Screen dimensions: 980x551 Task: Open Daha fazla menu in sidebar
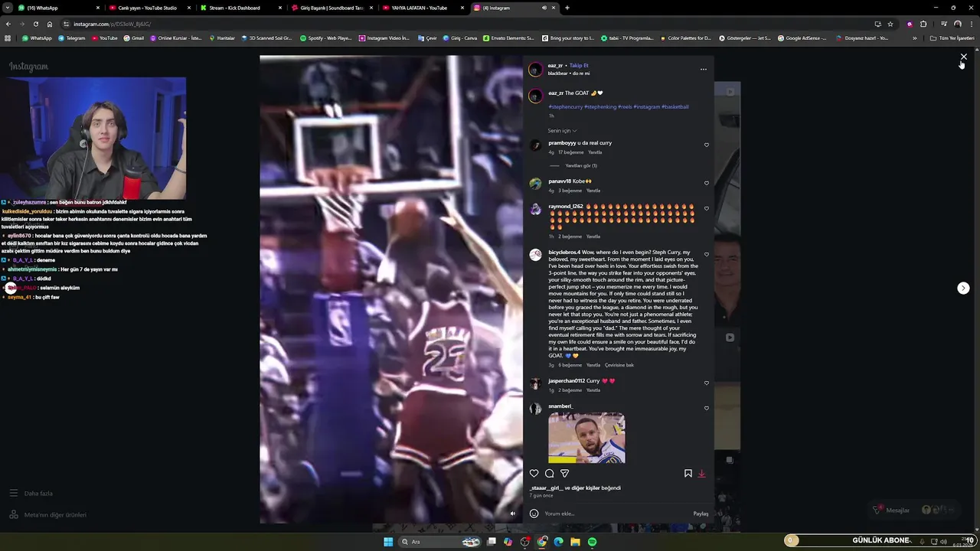tap(31, 494)
